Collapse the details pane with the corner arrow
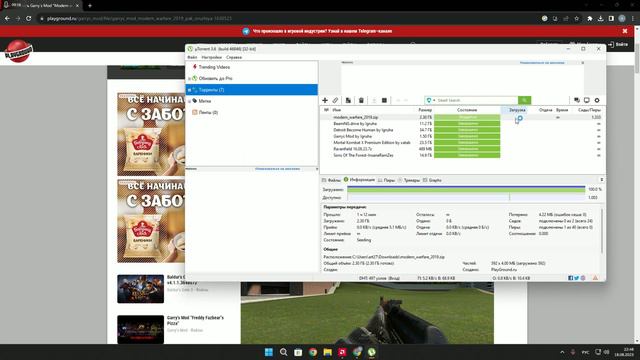Viewport: 640px width, 360px height. [x=601, y=180]
